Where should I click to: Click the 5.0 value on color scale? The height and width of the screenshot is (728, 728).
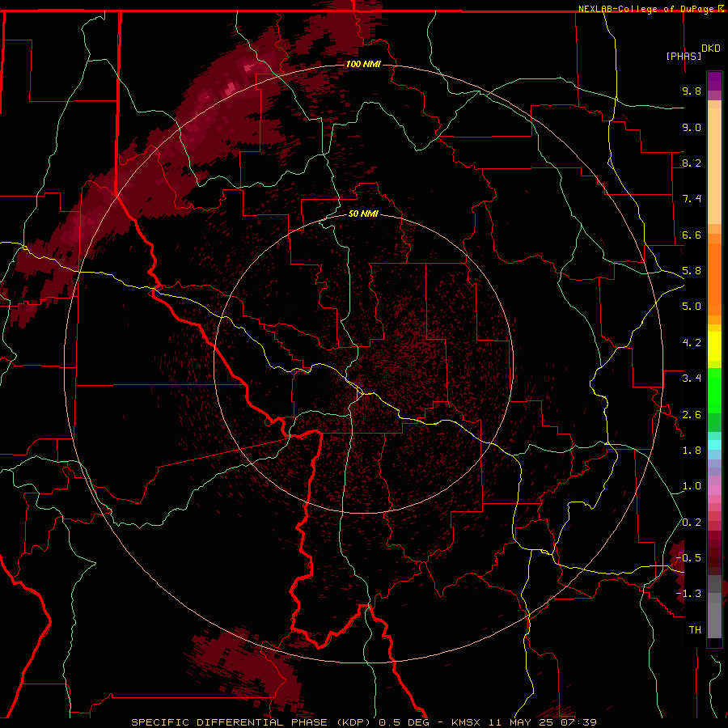692,307
